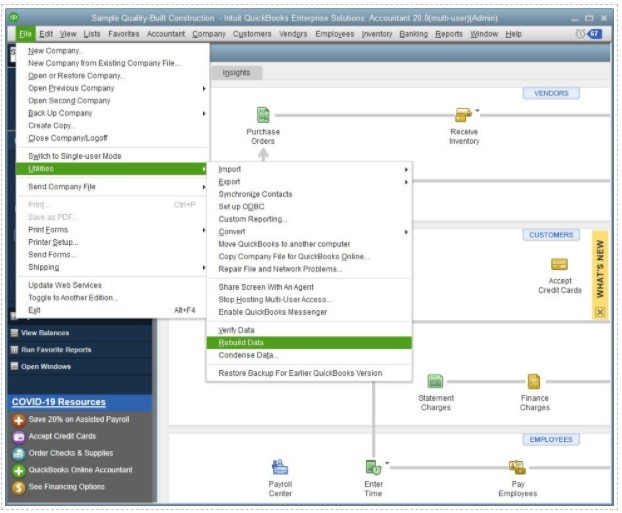This screenshot has height=513, width=622.
Task: Expand the Import submenu
Action: 406,169
